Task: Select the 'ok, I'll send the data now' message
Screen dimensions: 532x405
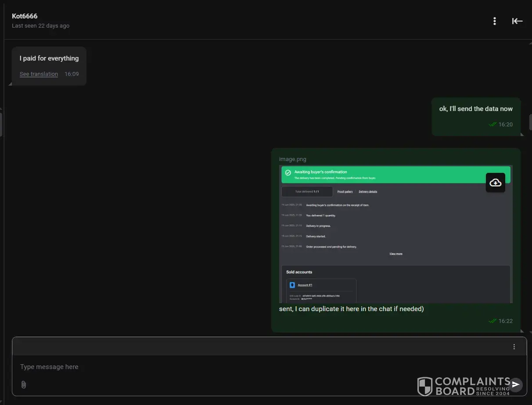Action: [x=476, y=109]
